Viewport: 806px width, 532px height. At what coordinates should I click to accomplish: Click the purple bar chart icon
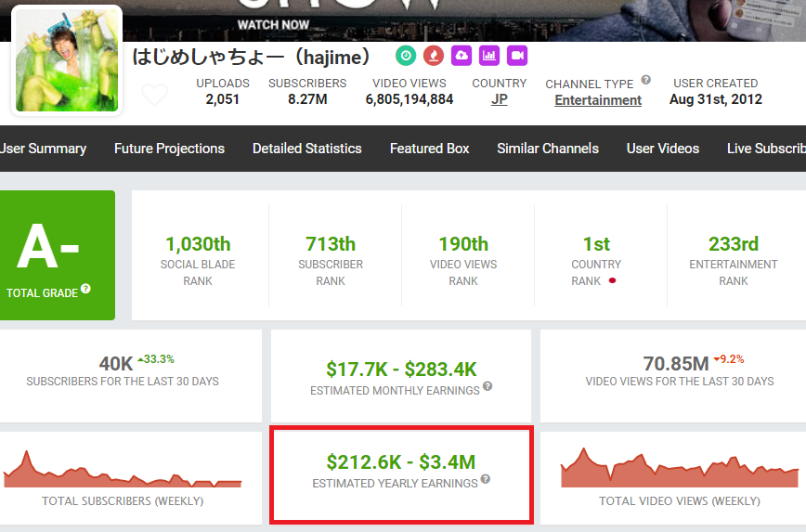[489, 56]
